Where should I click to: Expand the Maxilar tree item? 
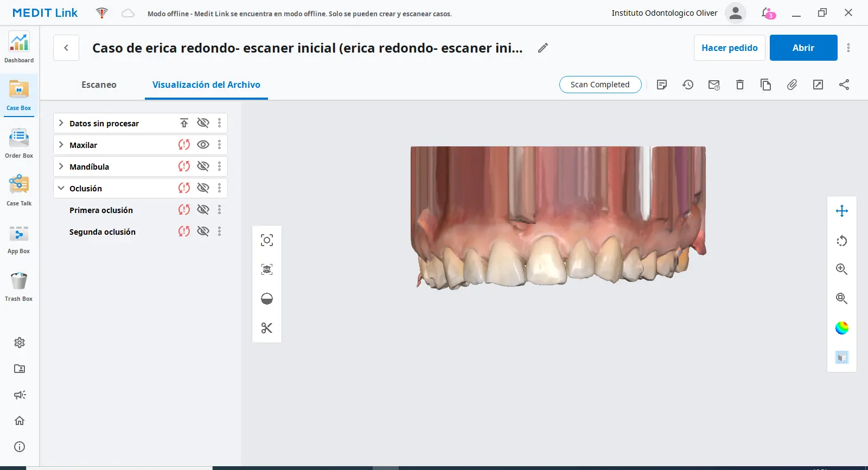[x=61, y=145]
